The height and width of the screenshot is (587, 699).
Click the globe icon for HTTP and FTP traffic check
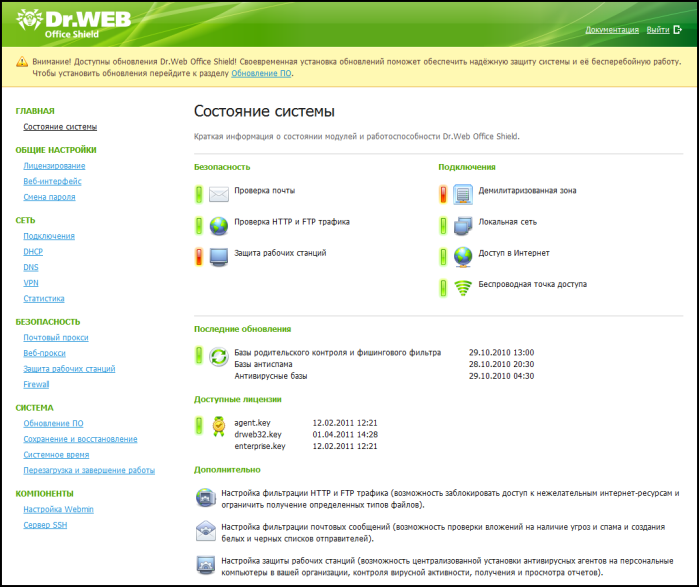coord(219,226)
